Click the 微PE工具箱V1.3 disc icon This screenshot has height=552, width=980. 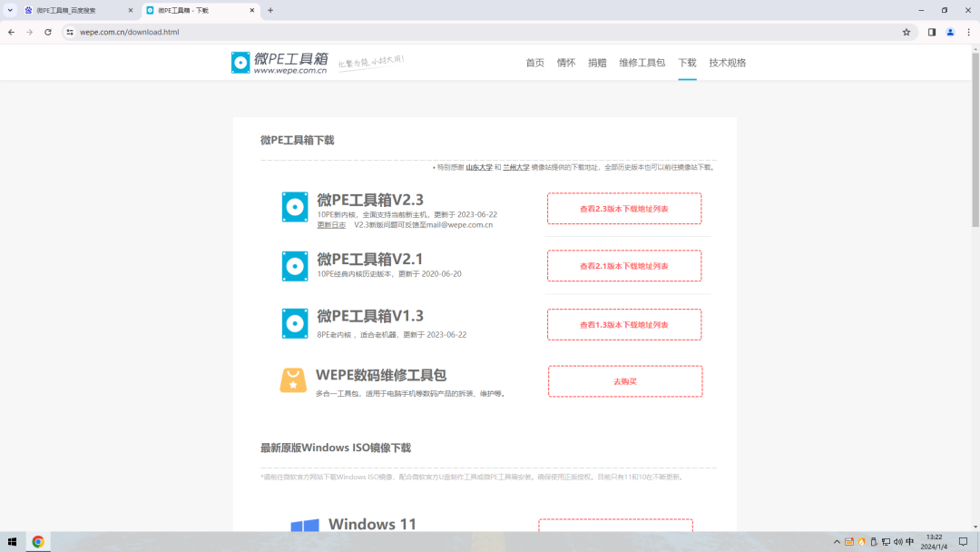click(x=295, y=323)
